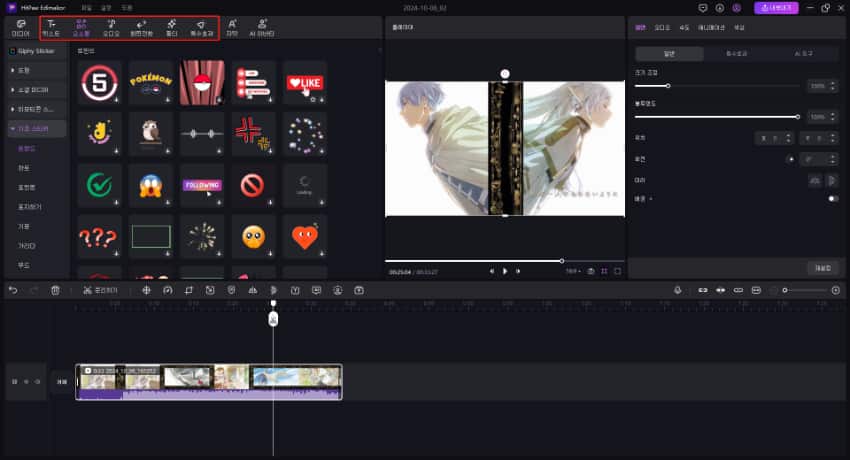
Task: Switch to the Speed tab in properties panel
Action: [686, 27]
